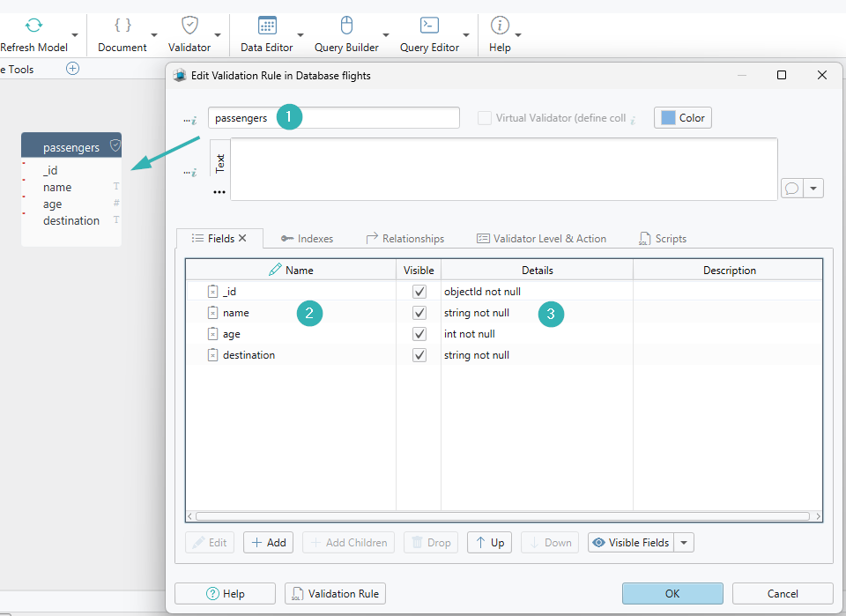Switch to the Relationships tab
This screenshot has width=846, height=616.
pos(405,239)
